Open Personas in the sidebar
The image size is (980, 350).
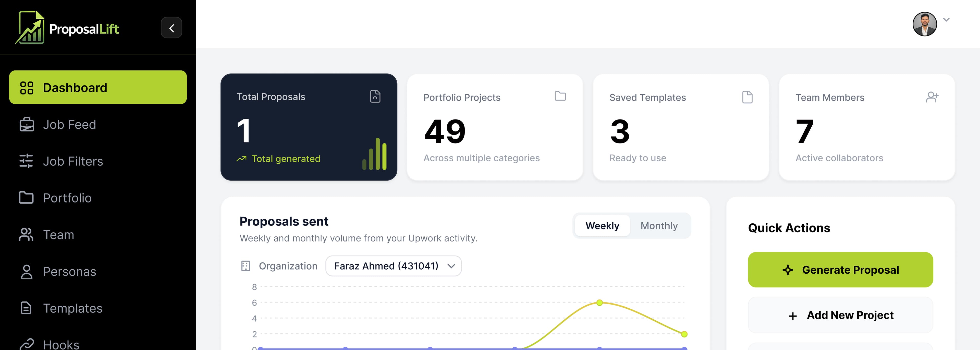(x=98, y=271)
